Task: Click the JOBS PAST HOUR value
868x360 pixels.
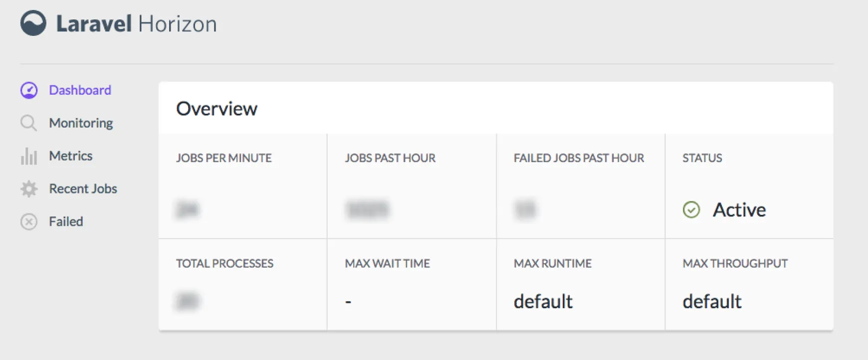Action: 366,209
